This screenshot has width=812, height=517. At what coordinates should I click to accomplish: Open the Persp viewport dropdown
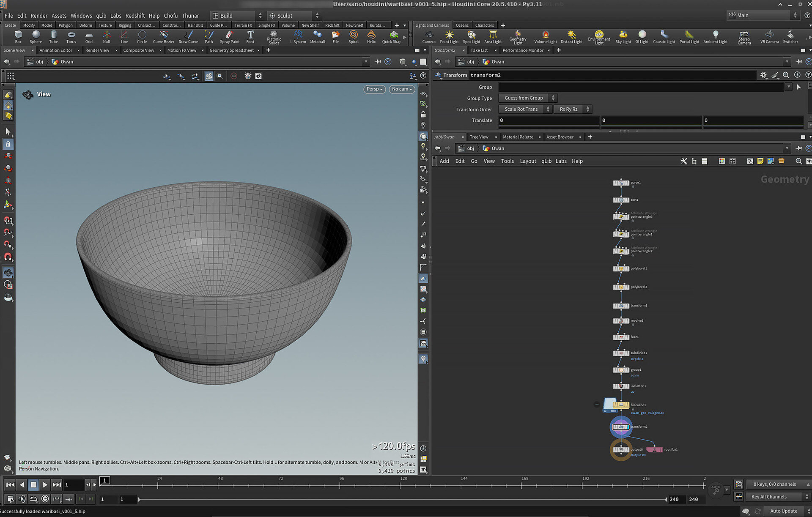click(374, 89)
